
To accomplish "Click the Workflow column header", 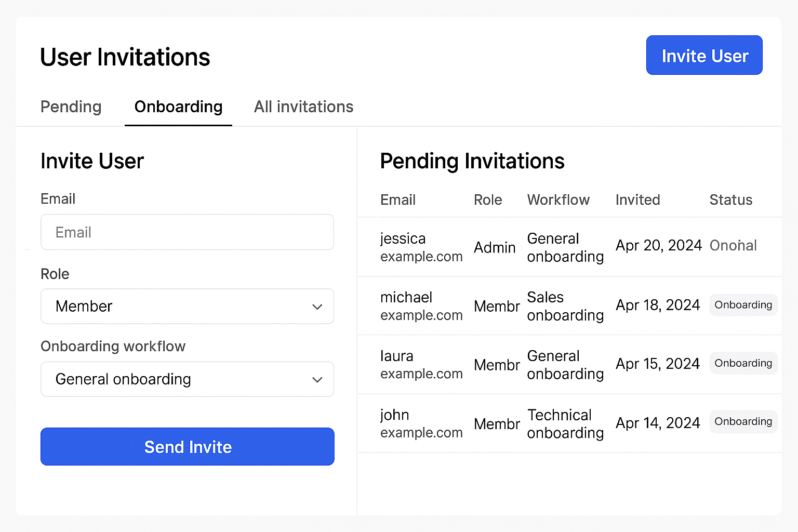I will point(558,200).
